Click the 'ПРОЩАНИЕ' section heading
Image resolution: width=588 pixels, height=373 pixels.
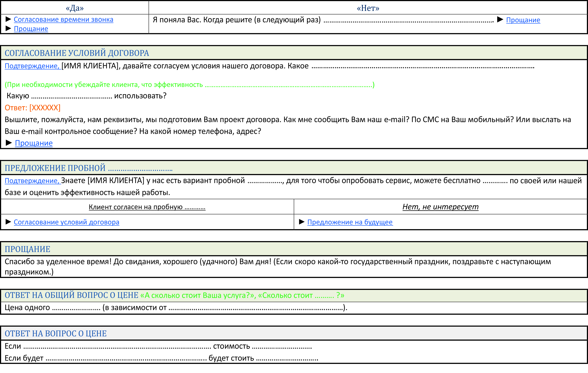point(27,249)
